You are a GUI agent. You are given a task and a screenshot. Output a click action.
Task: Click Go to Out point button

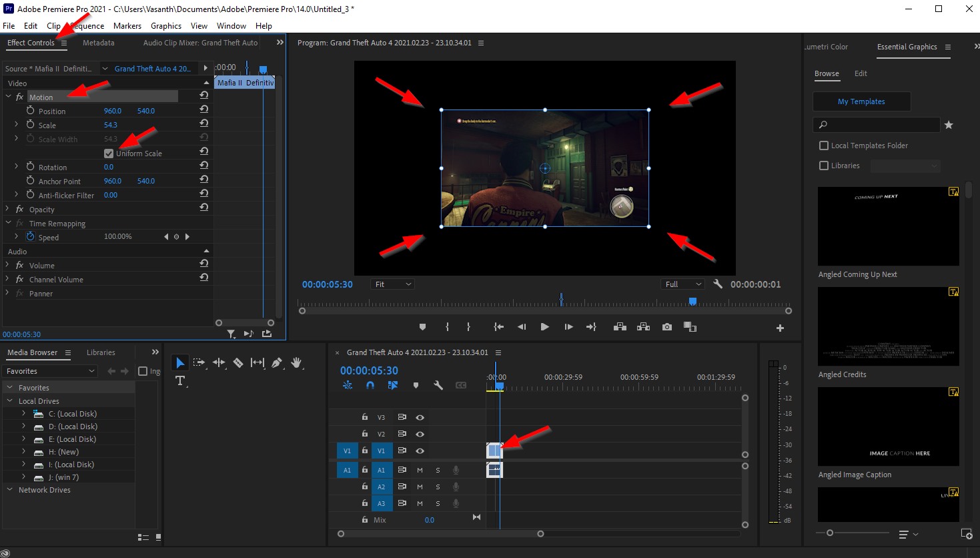point(591,327)
